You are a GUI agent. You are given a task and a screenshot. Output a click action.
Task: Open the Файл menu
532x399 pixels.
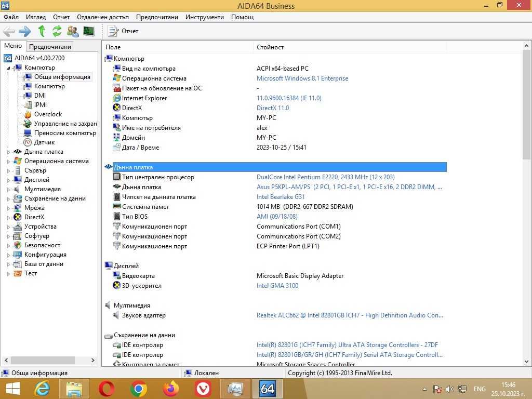click(11, 17)
